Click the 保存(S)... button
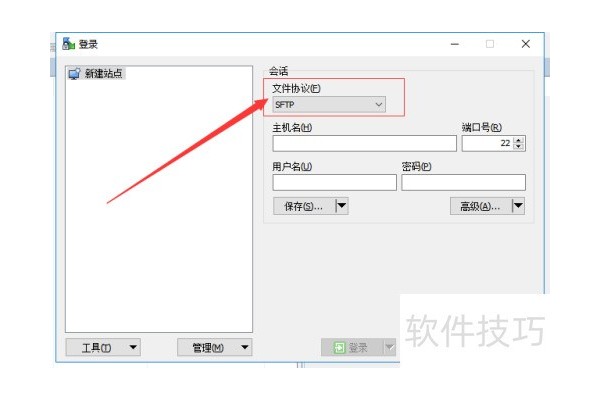The image size is (600, 400). click(x=304, y=206)
